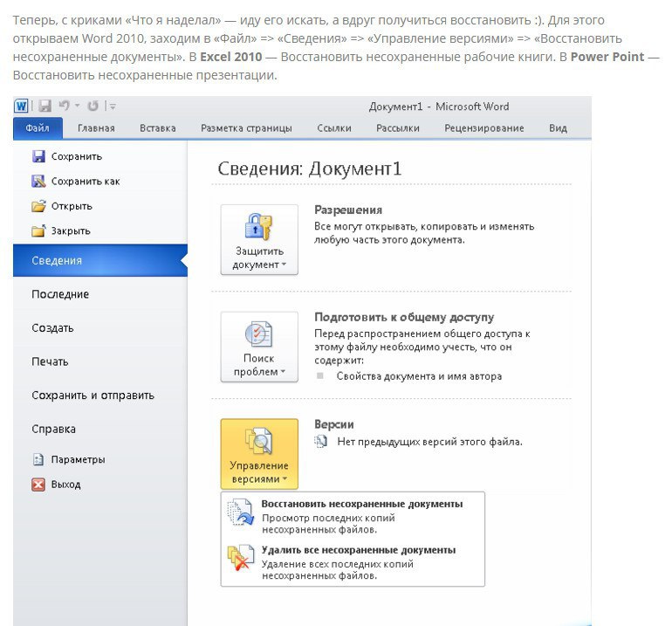Switch to Рецензирование tab

point(484,128)
